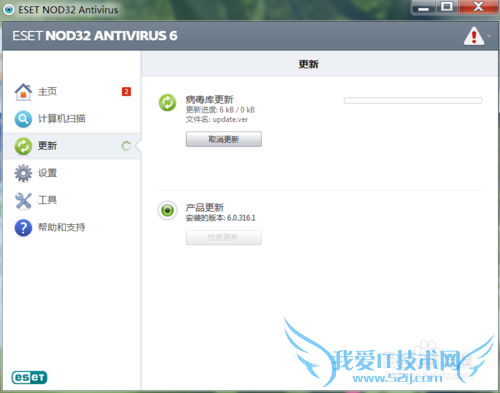Open the 工具 tools menu item

tap(72, 200)
